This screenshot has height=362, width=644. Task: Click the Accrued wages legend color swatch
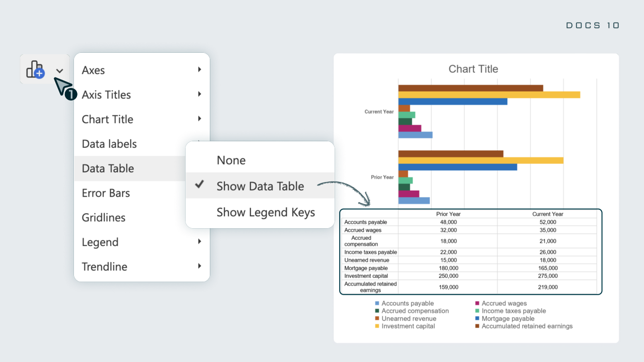(477, 304)
